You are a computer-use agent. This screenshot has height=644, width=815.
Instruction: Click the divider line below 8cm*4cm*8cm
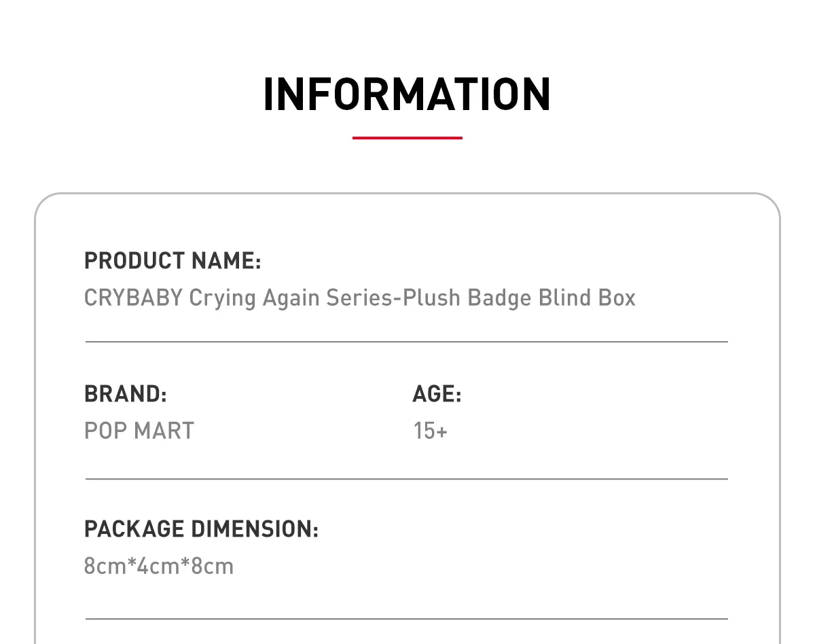[x=406, y=619]
